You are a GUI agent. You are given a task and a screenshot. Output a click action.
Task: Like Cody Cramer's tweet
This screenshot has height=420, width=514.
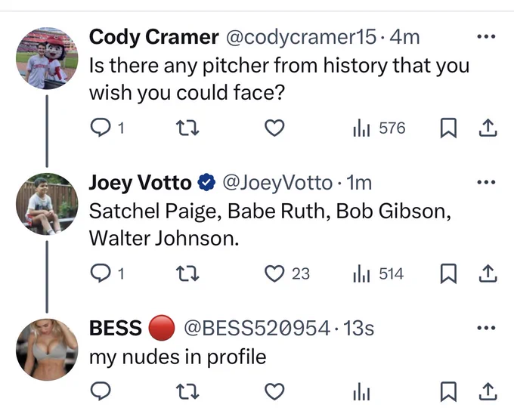coord(274,128)
